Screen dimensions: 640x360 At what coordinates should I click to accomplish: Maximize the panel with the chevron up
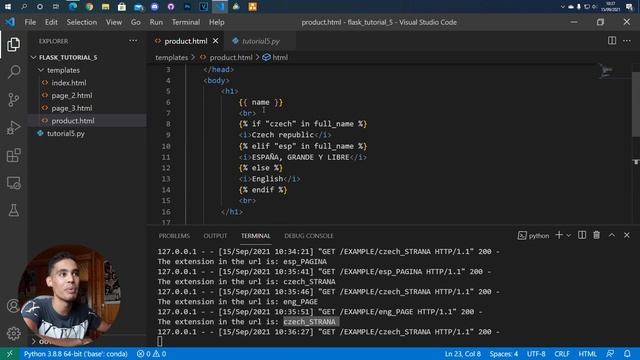(612, 235)
